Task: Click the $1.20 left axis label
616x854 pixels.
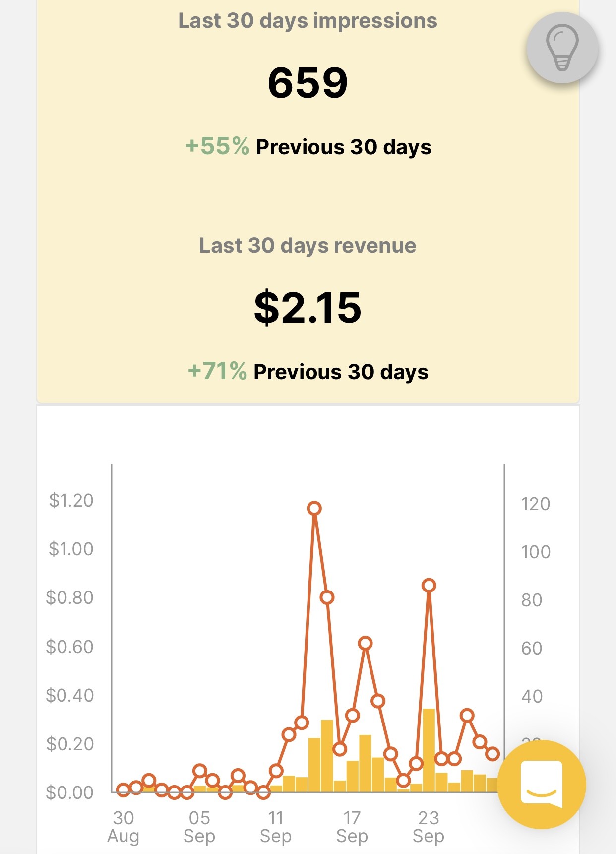Action: 71,500
